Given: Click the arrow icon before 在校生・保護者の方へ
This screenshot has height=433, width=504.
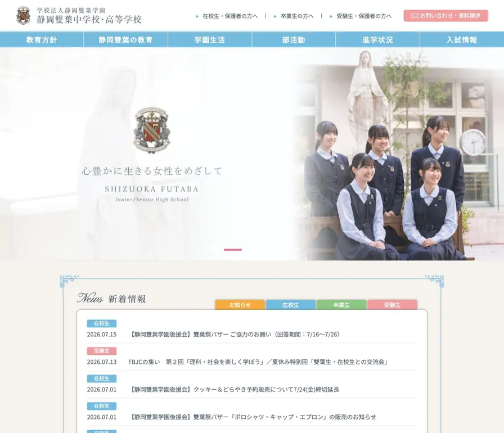Looking at the screenshot, I should click(197, 16).
